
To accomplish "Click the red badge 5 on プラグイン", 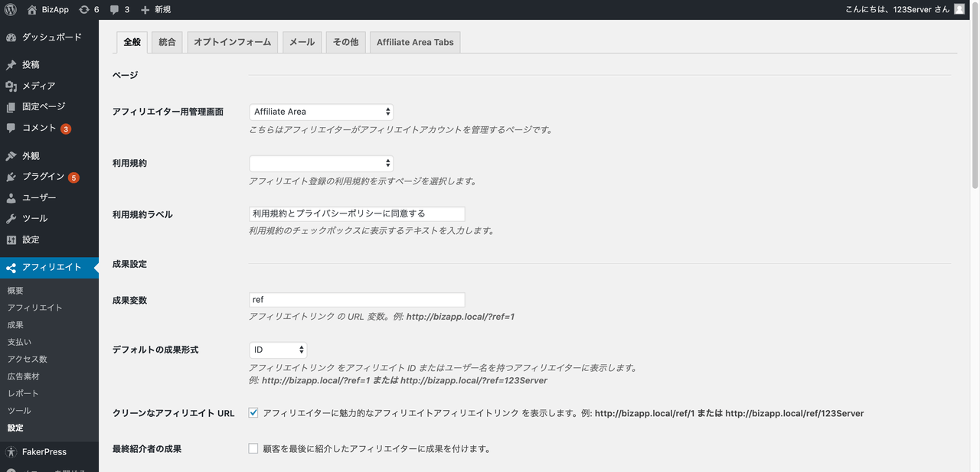I will coord(73,177).
